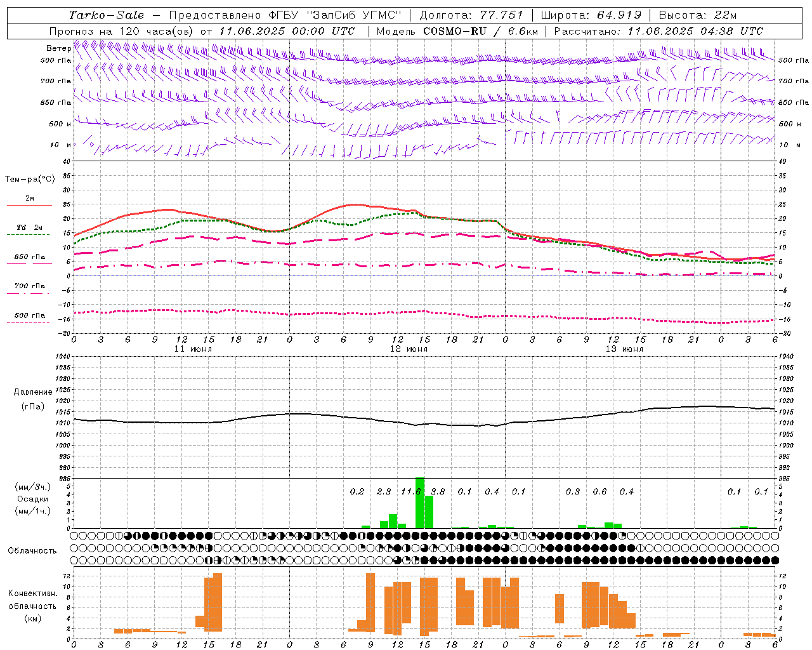Click the "Прогноз на 120 часа(ов)" forecast text

click(123, 31)
